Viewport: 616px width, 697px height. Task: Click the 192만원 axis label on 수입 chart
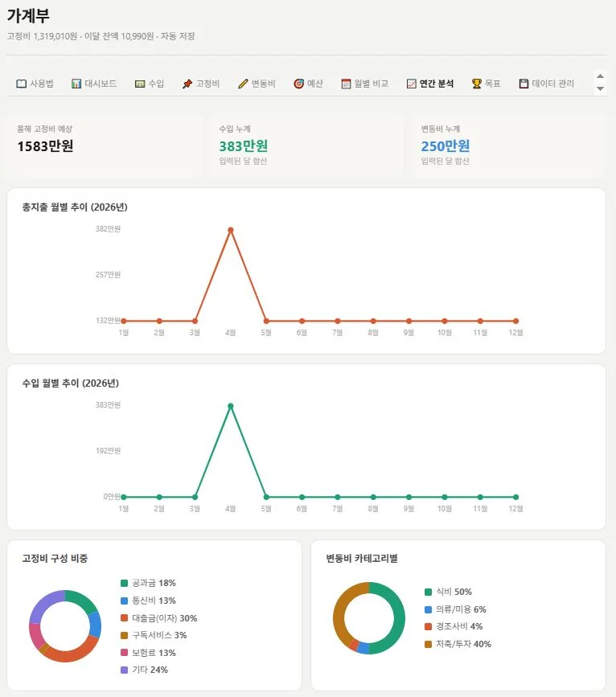[x=108, y=451]
